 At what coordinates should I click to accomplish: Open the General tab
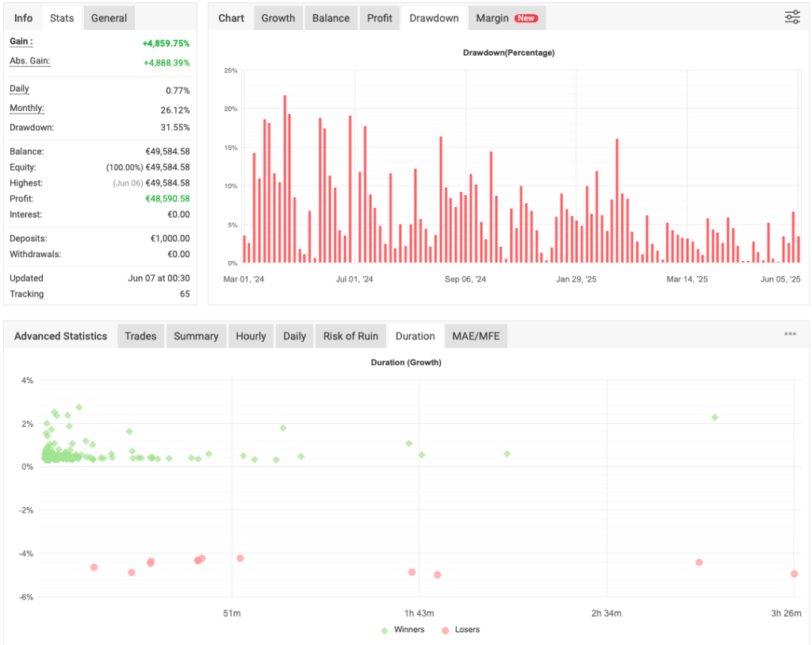point(109,17)
